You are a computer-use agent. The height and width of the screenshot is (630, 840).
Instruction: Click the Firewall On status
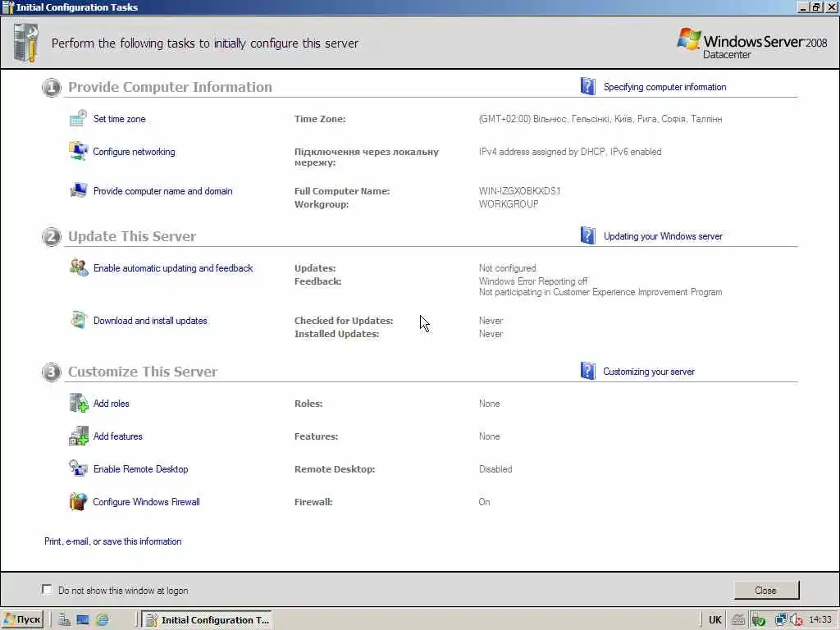[484, 502]
